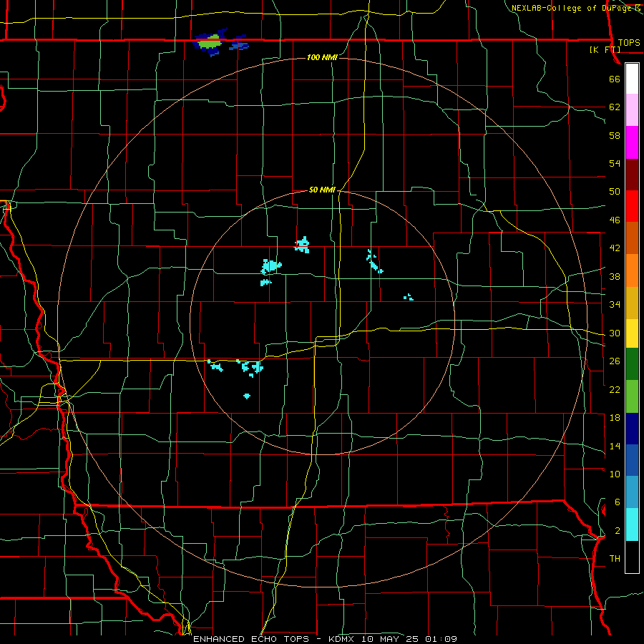Click the "66" legend value
Image resolution: width=644 pixels, height=644 pixels.
coord(615,79)
